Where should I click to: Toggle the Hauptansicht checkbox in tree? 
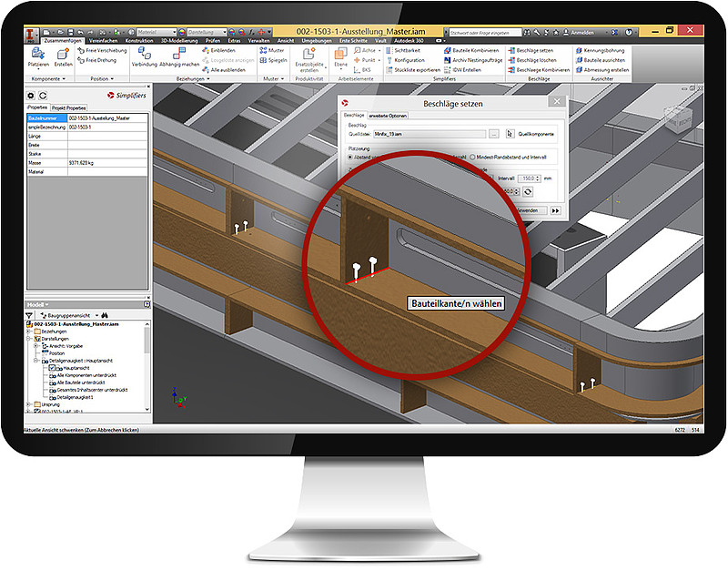pos(52,368)
